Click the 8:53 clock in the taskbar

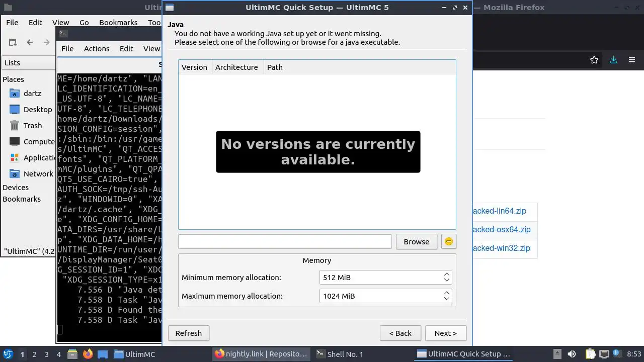(634, 354)
